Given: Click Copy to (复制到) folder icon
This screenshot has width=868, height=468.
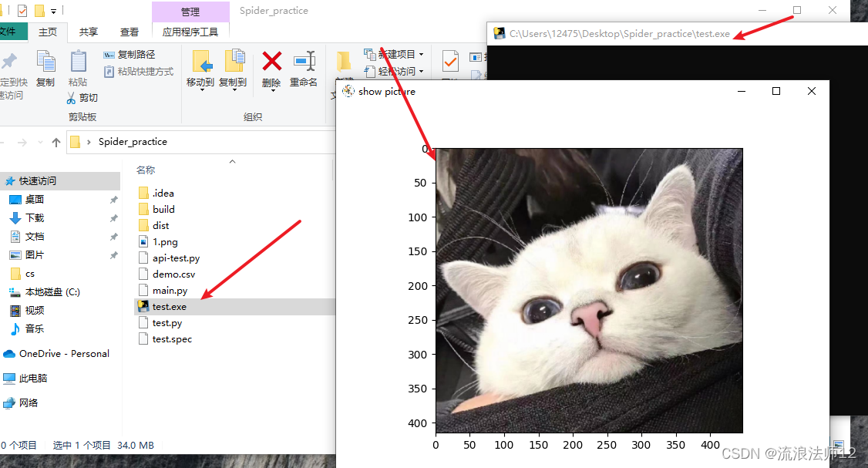Looking at the screenshot, I should pos(233,61).
